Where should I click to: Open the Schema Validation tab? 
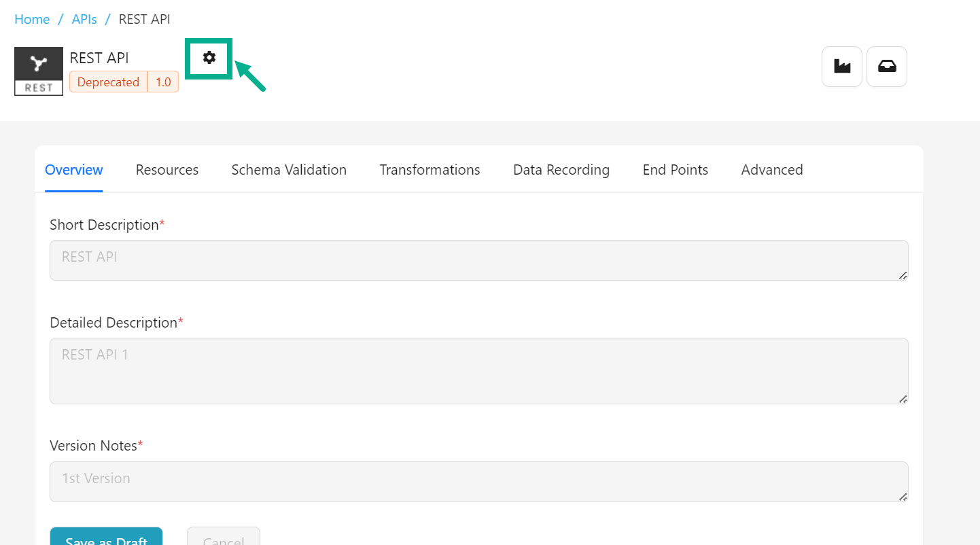point(289,170)
